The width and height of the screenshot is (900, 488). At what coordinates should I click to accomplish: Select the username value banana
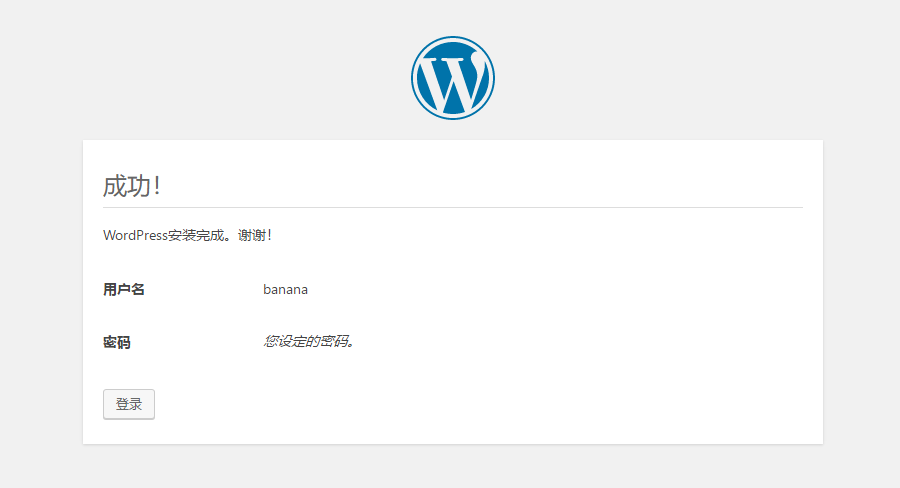285,289
